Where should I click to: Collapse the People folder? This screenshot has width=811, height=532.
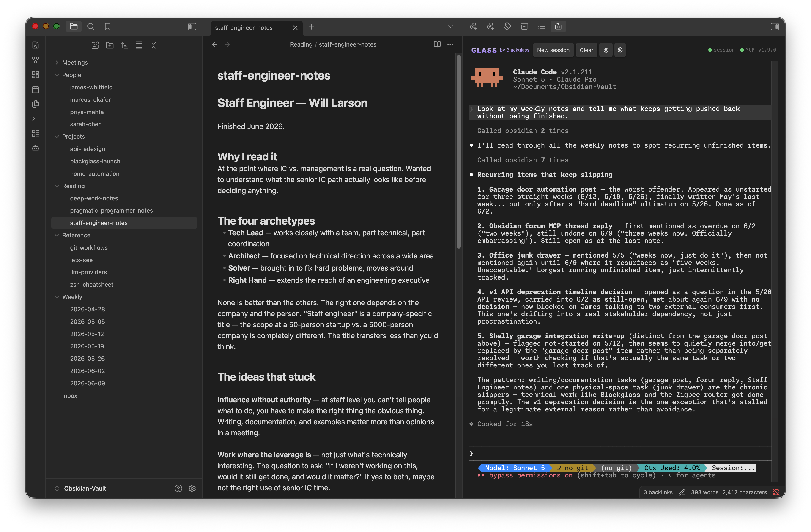click(x=71, y=75)
